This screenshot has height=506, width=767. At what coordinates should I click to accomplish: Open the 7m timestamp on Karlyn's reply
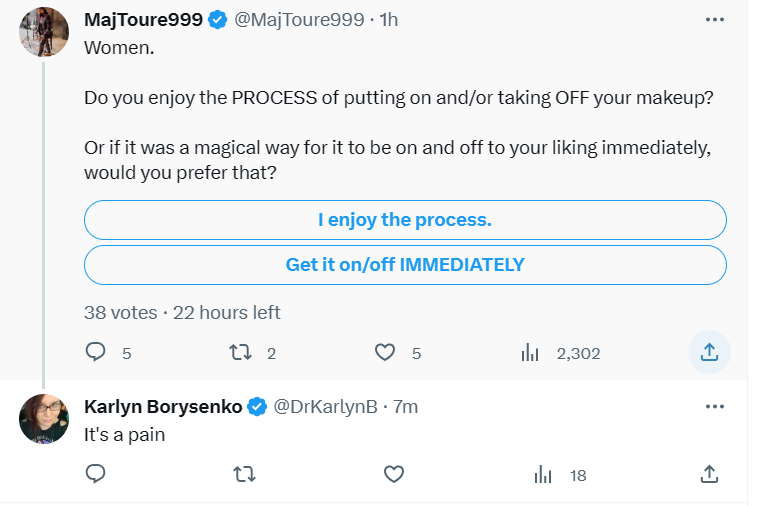tap(406, 407)
